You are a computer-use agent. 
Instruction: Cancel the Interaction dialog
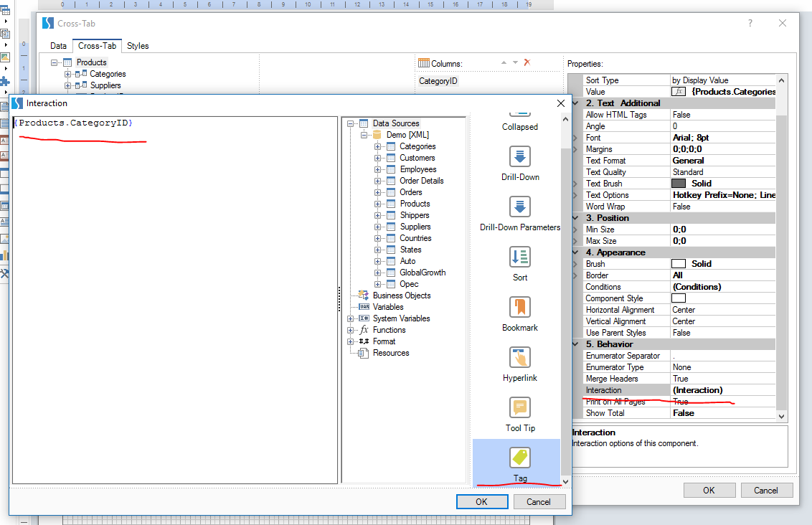(539, 502)
